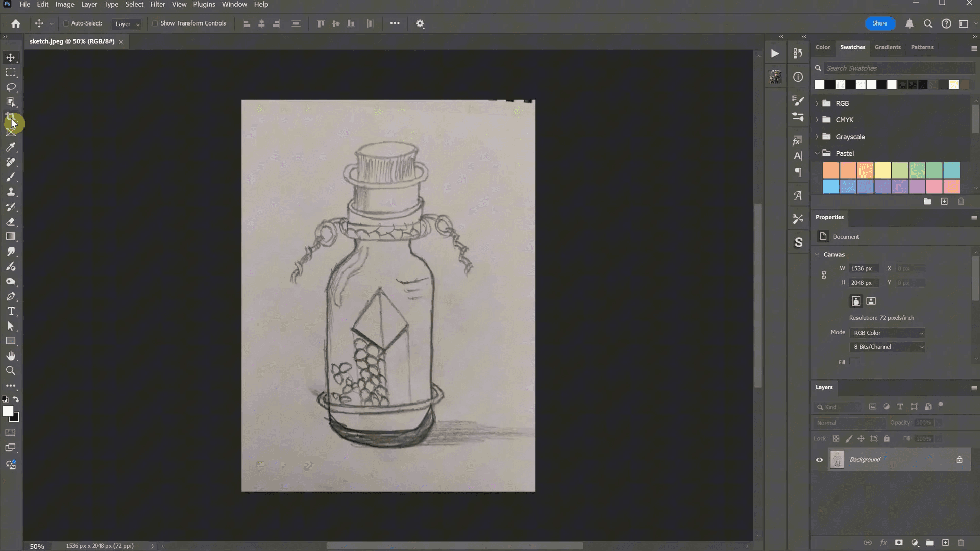Switch to the Patterns tab
Screen dimensions: 980x551
pos(922,47)
